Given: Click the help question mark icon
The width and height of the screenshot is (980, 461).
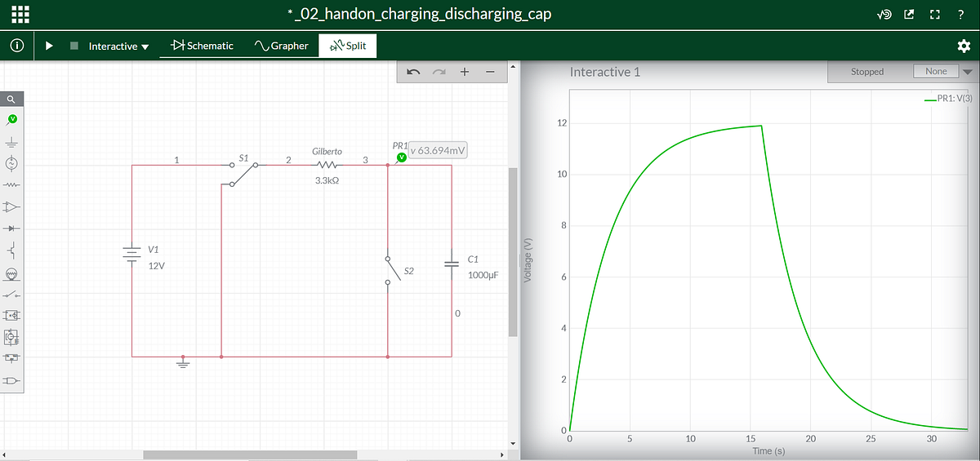Looking at the screenshot, I should (x=961, y=15).
